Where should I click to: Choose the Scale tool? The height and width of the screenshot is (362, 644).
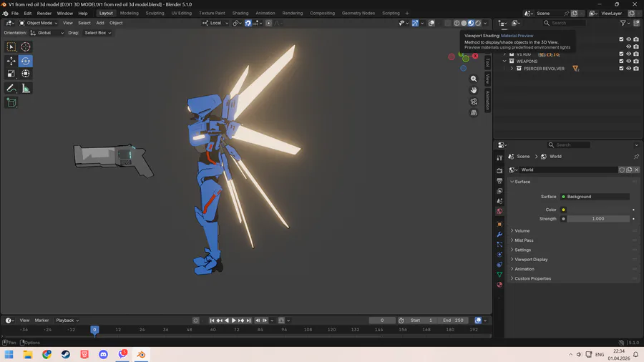[x=11, y=74]
